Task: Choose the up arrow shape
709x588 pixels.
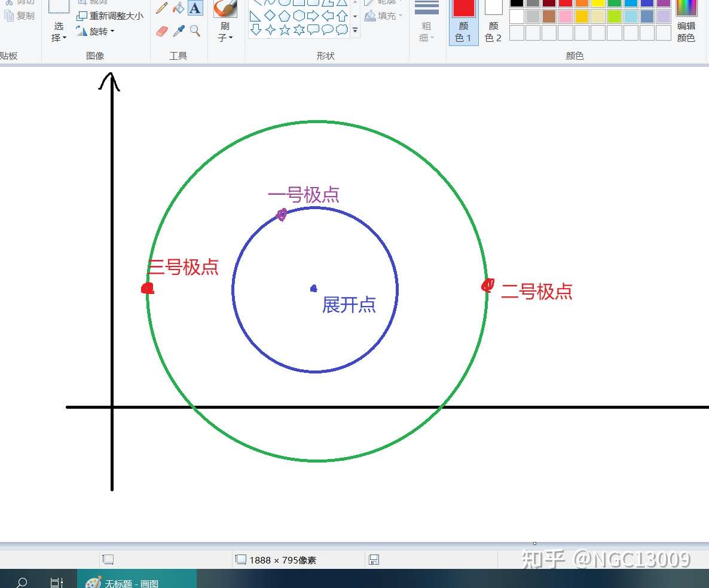Action: (x=343, y=16)
